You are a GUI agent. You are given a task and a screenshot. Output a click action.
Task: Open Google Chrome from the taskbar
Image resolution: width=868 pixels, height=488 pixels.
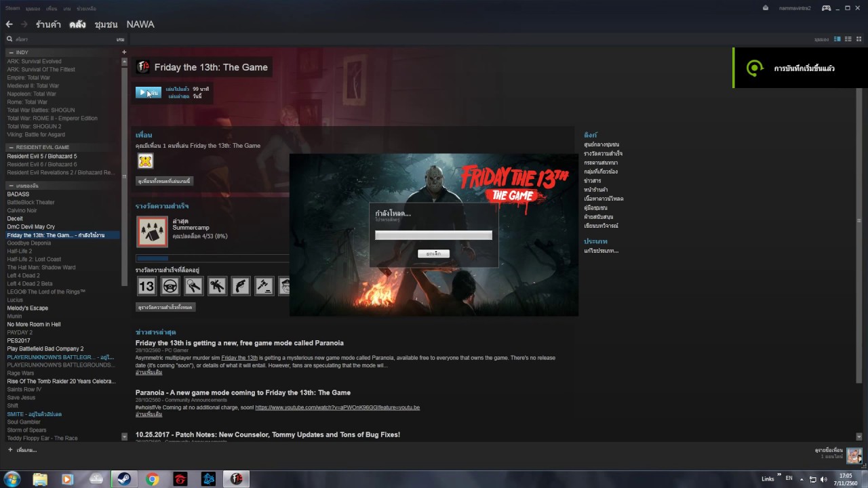coord(152,479)
